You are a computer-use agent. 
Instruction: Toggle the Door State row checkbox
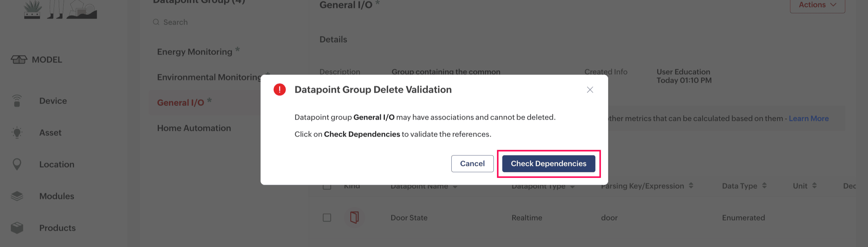tap(327, 218)
